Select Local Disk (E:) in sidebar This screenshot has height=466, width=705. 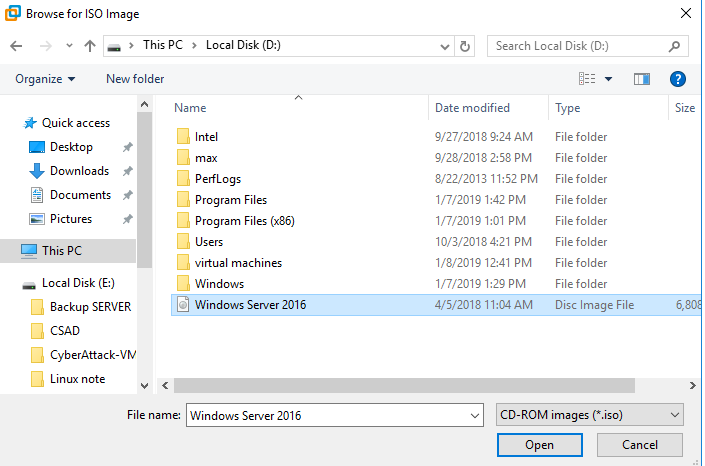[x=78, y=283]
